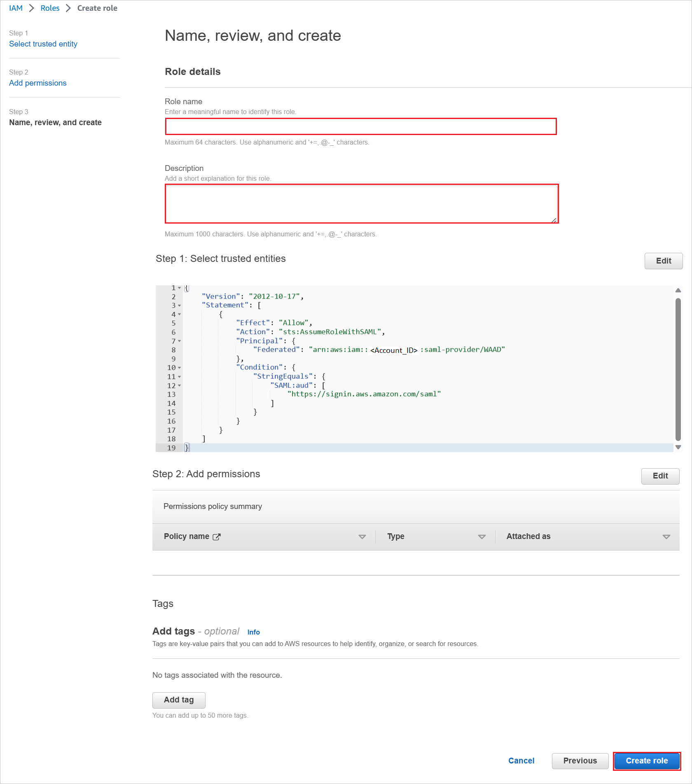Image resolution: width=692 pixels, height=784 pixels.
Task: Open the Type column sort dropdown
Action: [x=481, y=537]
